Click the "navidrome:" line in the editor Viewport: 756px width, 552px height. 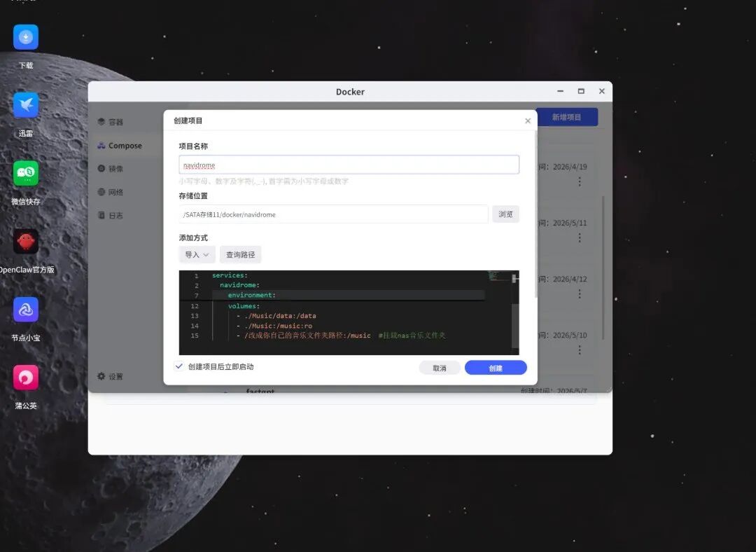[x=239, y=285]
